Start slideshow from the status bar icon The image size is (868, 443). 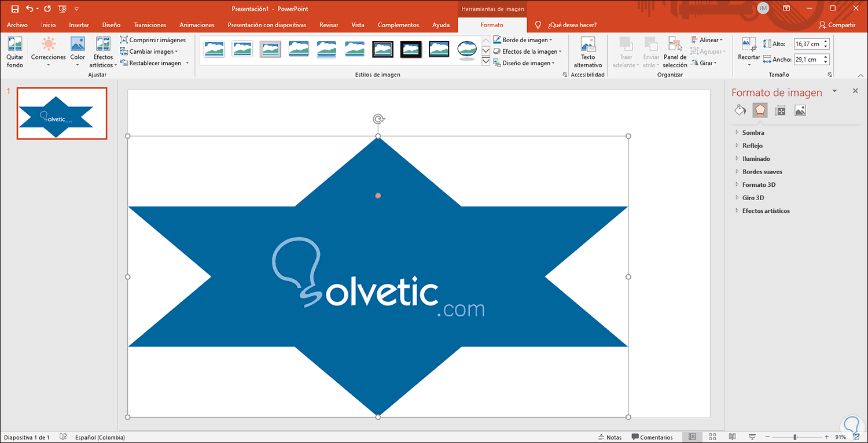pos(752,437)
